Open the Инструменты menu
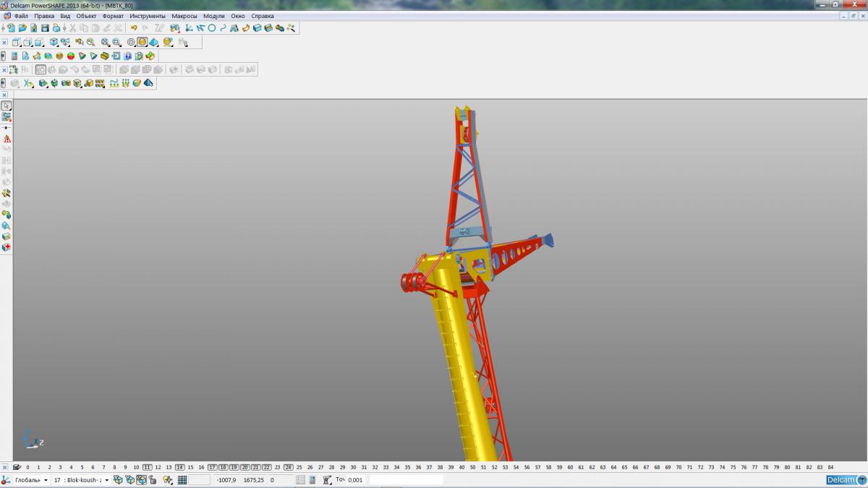Image resolution: width=868 pixels, height=488 pixels. (x=148, y=16)
